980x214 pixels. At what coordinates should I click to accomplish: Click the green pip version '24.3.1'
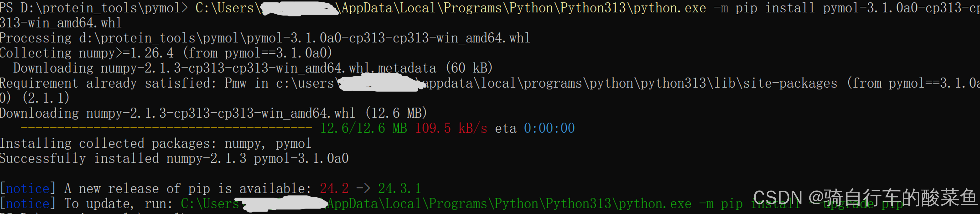tap(399, 188)
